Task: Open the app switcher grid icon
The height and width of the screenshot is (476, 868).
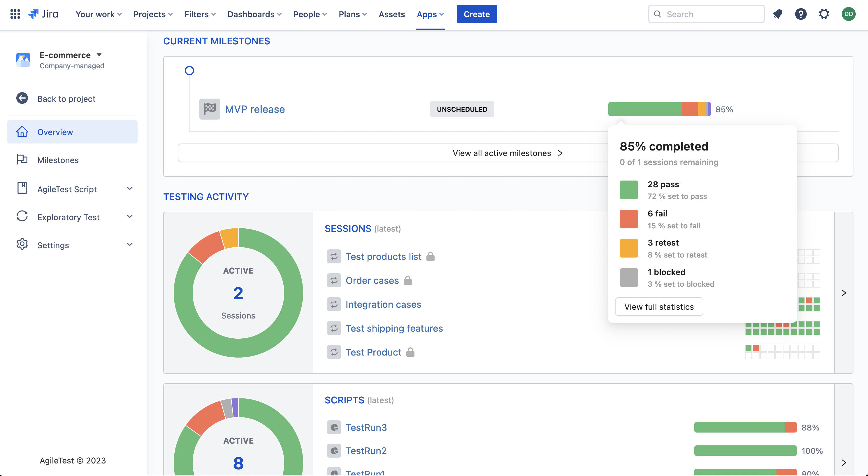Action: (15, 14)
